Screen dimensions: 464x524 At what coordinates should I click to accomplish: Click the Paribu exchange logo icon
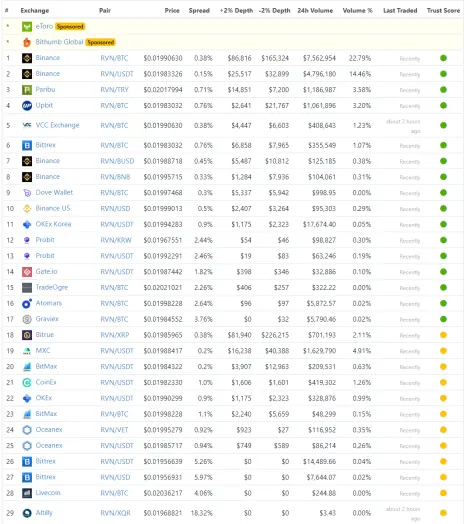click(x=27, y=90)
